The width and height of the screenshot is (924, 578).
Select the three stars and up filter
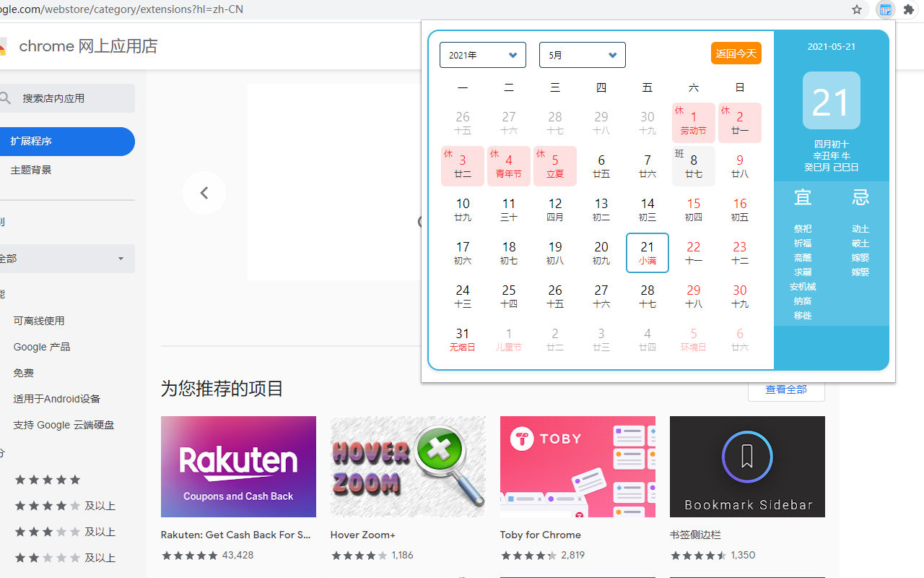(x=64, y=532)
